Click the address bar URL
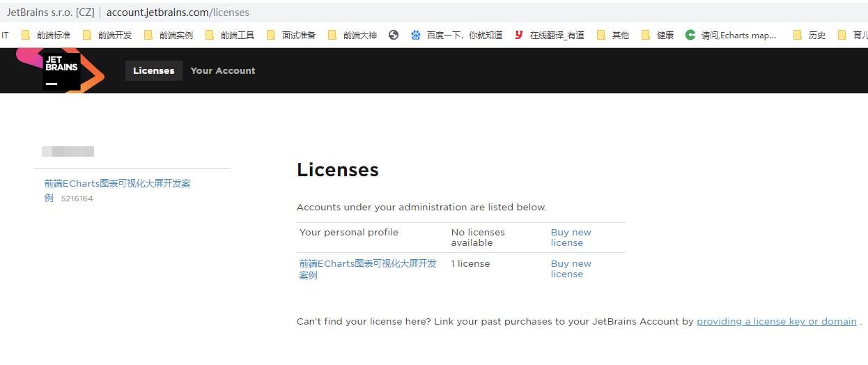 (x=178, y=13)
